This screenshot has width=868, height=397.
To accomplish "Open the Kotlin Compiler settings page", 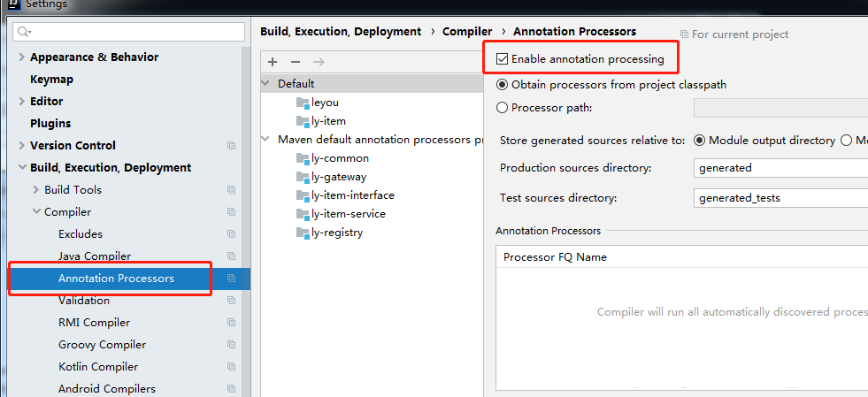I will coord(97,367).
